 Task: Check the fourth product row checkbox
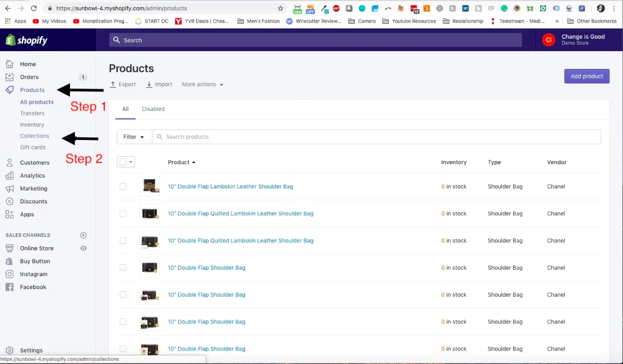(x=123, y=268)
